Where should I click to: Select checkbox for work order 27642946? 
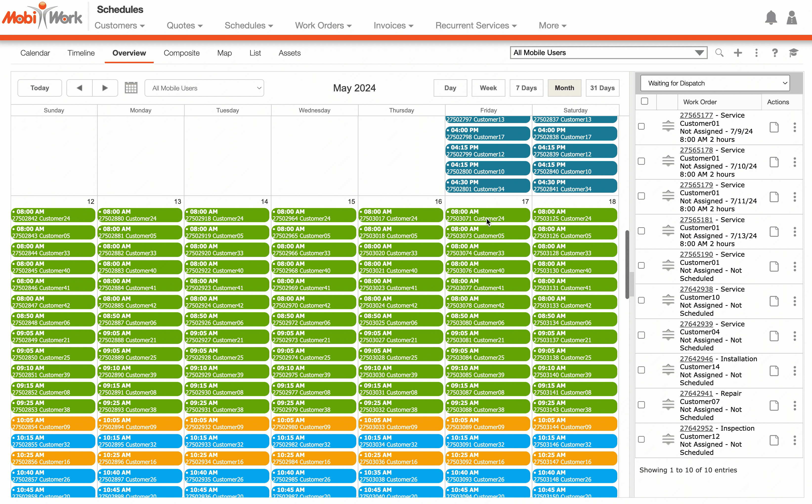tap(641, 370)
